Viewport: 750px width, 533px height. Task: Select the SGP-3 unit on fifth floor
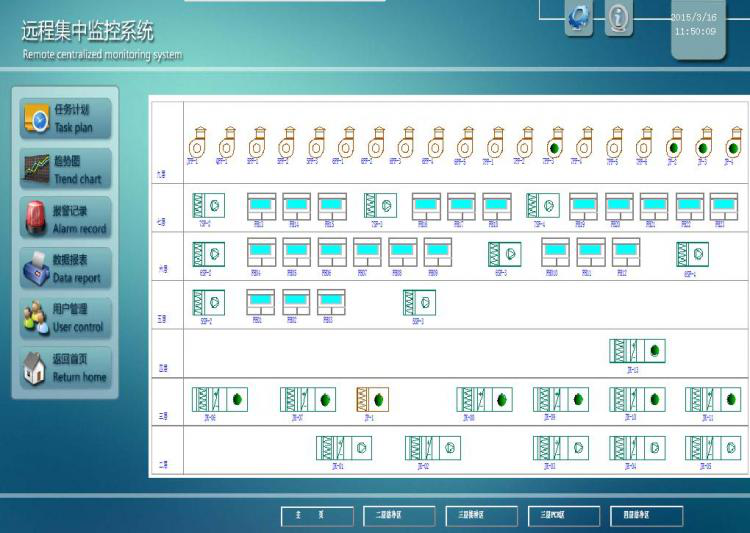point(419,302)
